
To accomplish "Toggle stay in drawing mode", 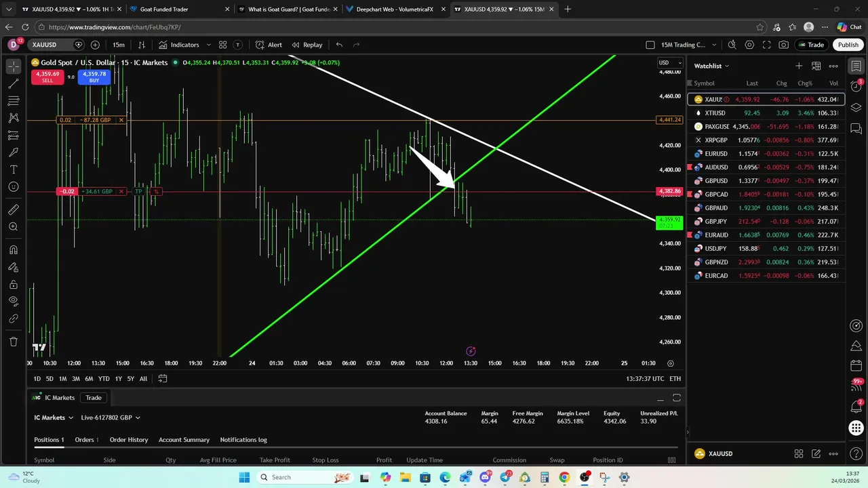I will [x=14, y=267].
